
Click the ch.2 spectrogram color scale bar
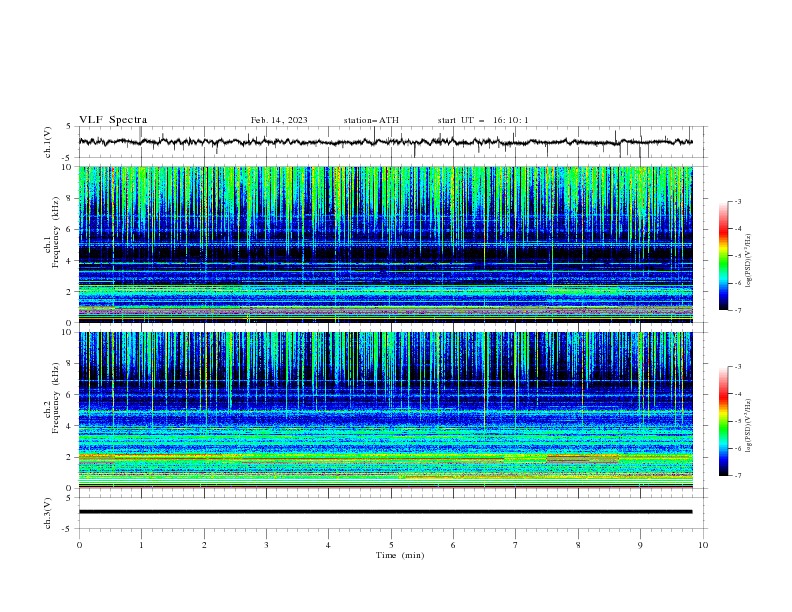pyautogui.click(x=723, y=421)
